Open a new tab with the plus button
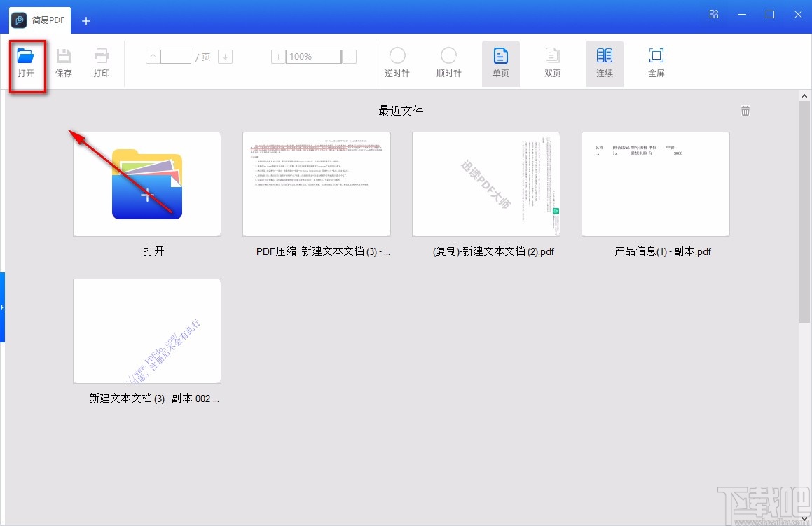Image resolution: width=812 pixels, height=526 pixels. pos(85,21)
